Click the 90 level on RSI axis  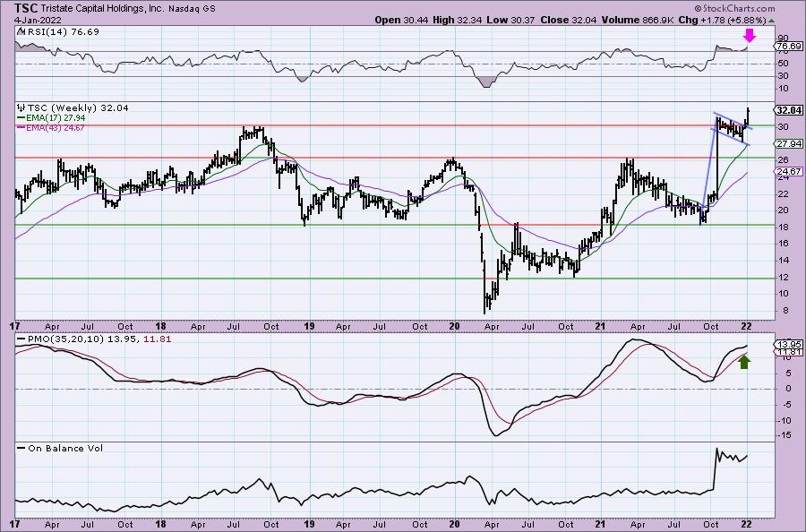tap(784, 39)
